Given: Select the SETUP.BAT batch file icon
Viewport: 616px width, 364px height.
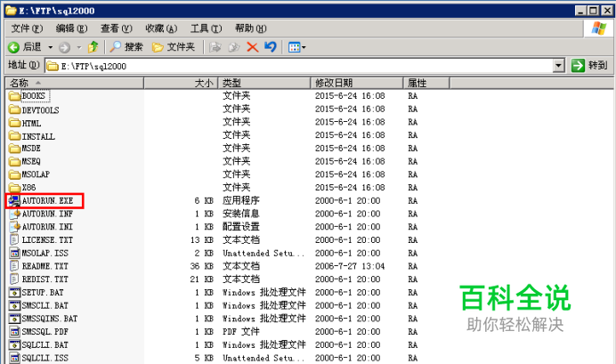Looking at the screenshot, I should point(14,293).
